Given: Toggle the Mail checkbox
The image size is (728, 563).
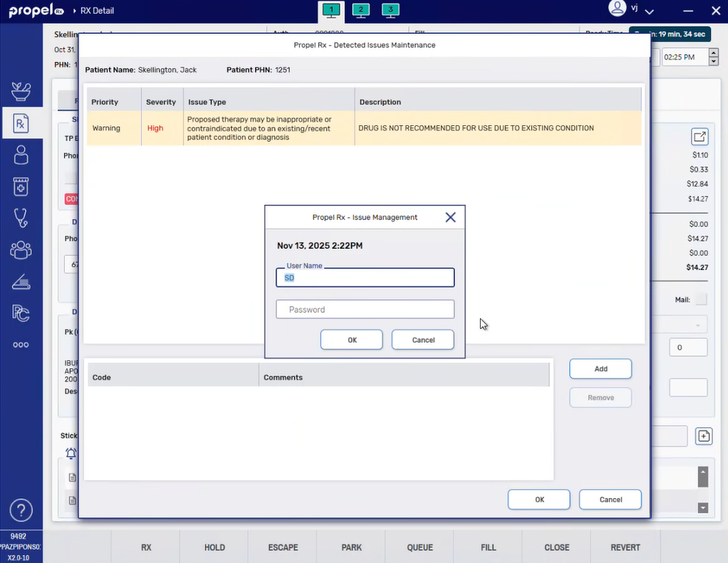Looking at the screenshot, I should pyautogui.click(x=701, y=300).
